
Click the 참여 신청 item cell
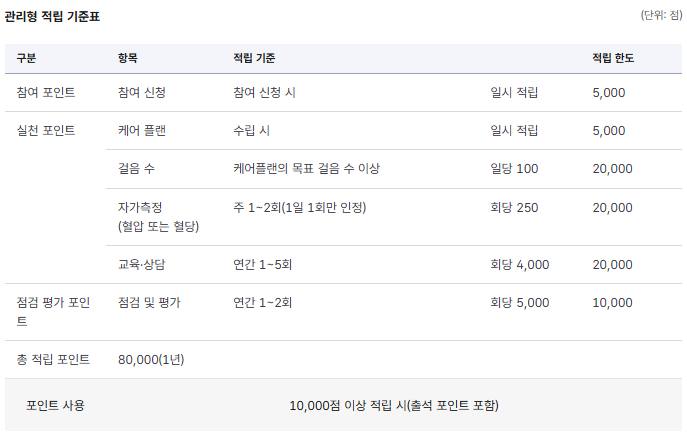(142, 92)
